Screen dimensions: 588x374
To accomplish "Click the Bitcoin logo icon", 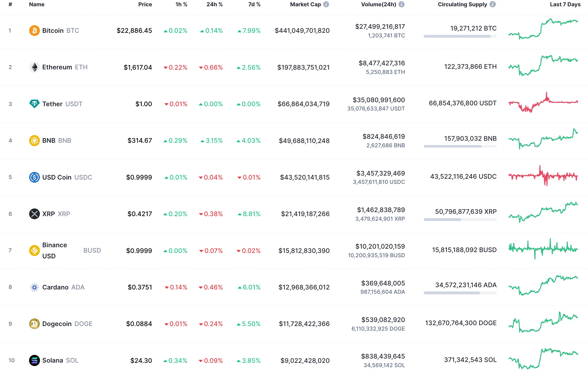I will tap(34, 31).
